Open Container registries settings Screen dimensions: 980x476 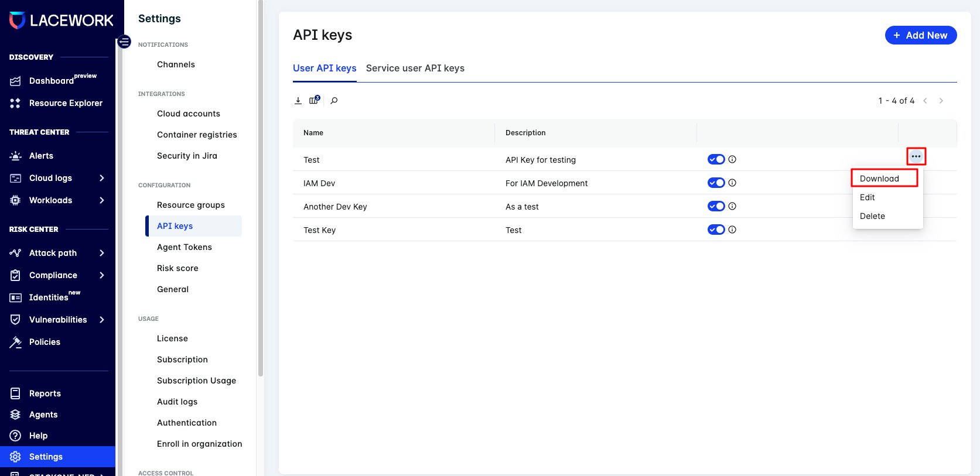click(x=197, y=135)
